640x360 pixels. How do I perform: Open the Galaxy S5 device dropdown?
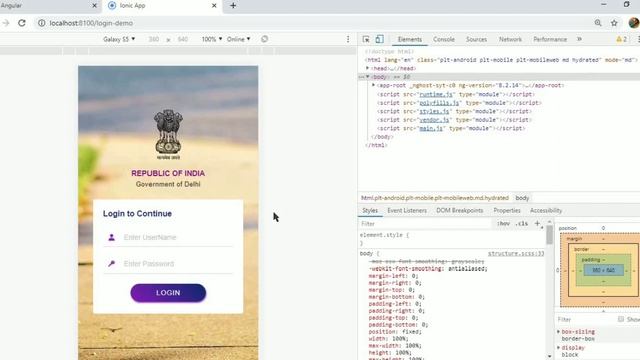(119, 39)
